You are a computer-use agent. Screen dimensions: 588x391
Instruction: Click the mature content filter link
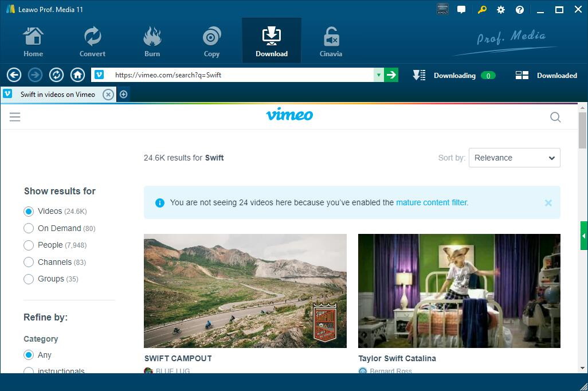click(x=432, y=202)
